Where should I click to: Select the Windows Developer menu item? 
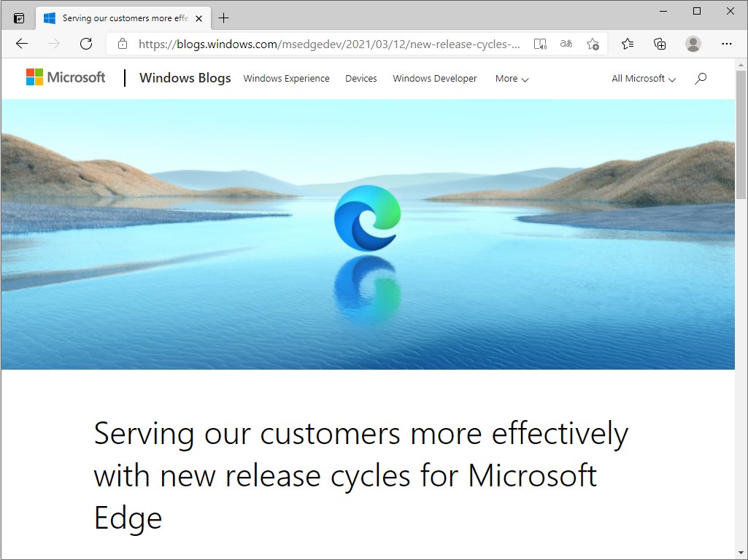(435, 79)
